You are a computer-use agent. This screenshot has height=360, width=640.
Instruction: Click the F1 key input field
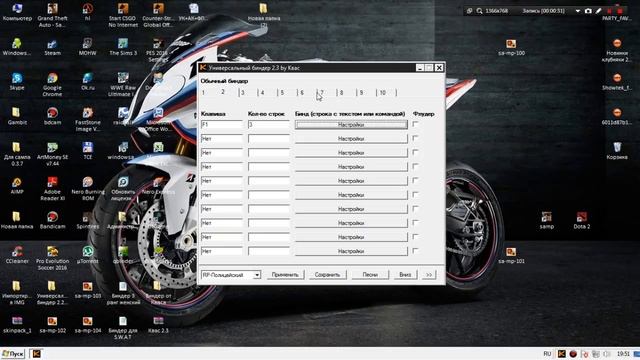222,124
